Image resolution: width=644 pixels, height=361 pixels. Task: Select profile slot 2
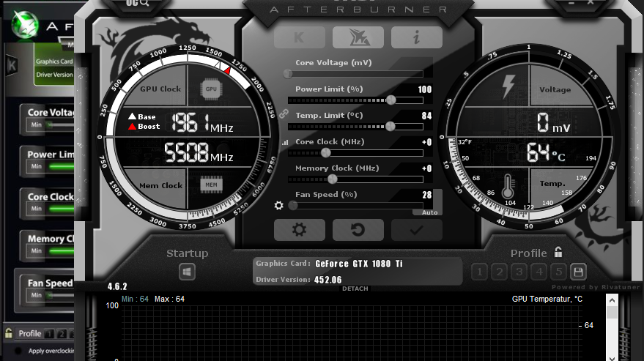tap(500, 272)
